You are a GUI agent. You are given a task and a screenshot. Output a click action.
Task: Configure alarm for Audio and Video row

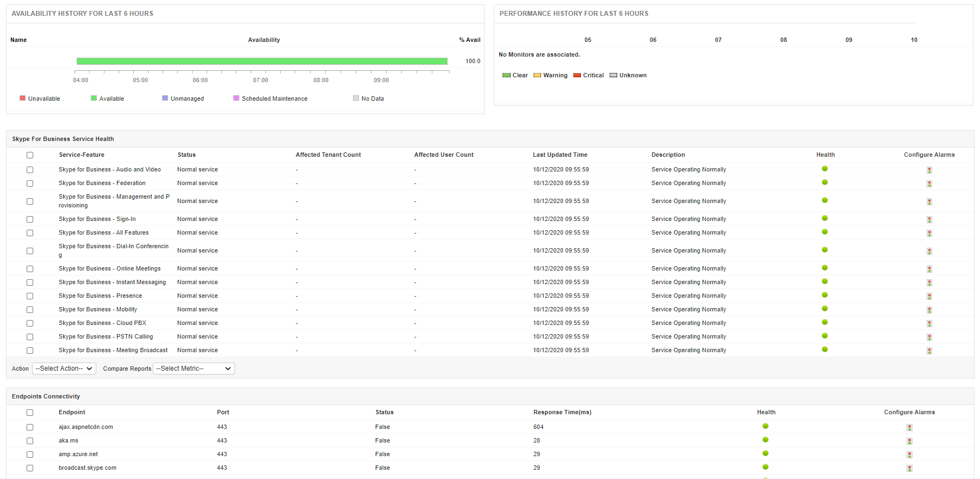click(929, 170)
